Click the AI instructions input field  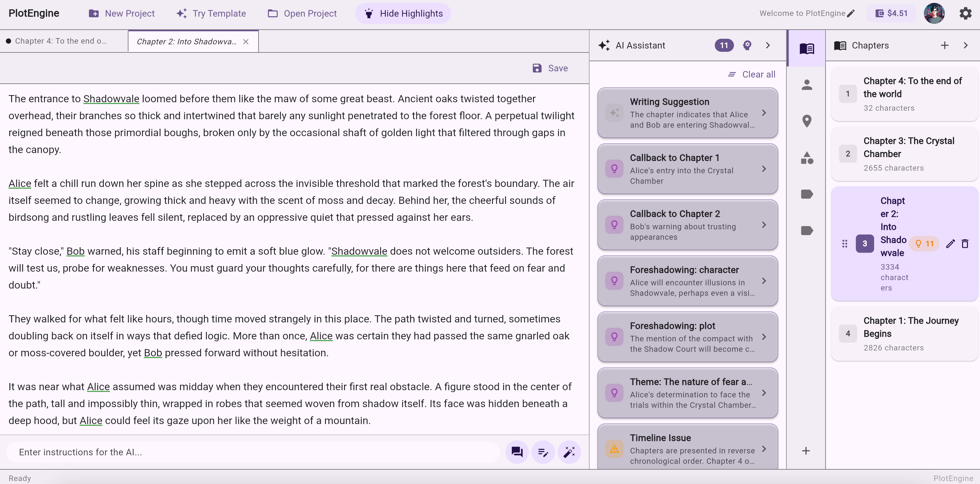coord(253,452)
